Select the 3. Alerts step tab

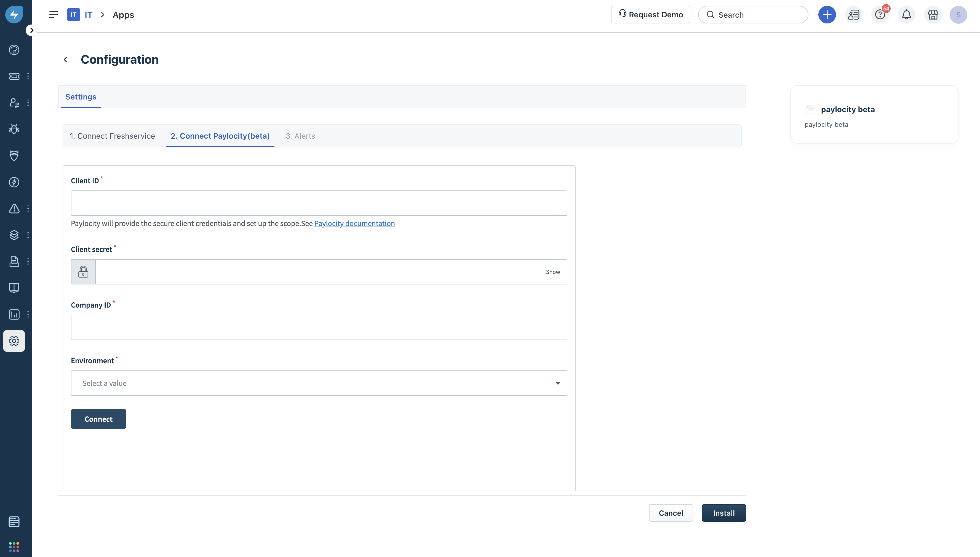[x=300, y=136]
